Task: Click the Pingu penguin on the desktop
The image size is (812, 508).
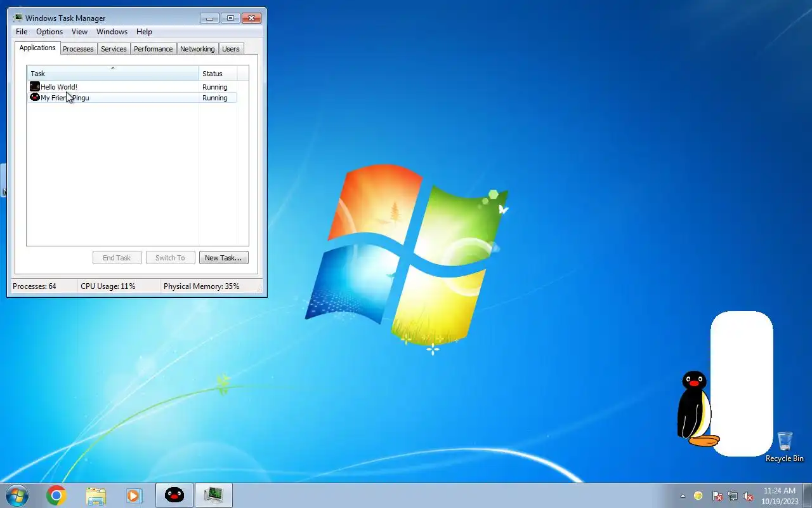Action: click(x=695, y=409)
